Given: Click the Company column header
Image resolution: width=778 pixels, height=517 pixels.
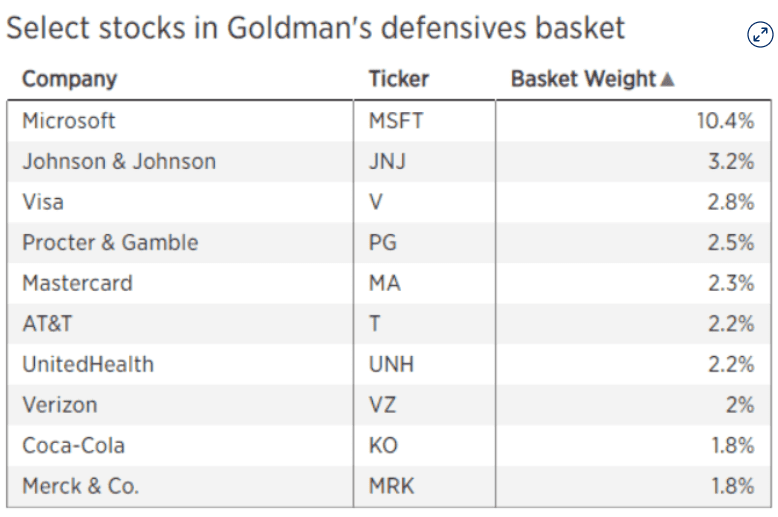Looking at the screenshot, I should click(x=69, y=79).
